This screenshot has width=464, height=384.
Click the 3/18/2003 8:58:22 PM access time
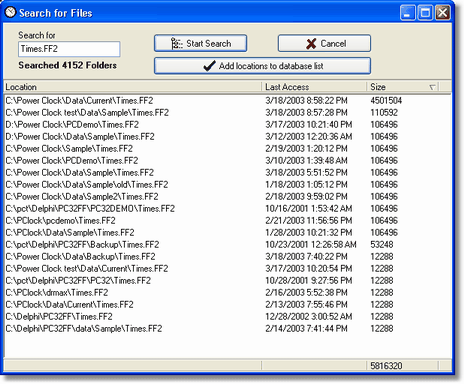click(306, 101)
